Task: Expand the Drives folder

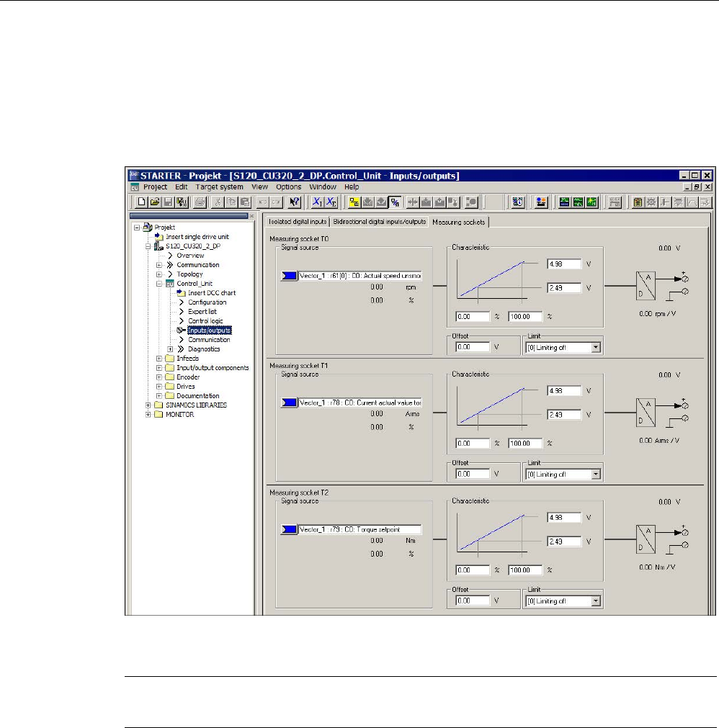Action: point(159,386)
